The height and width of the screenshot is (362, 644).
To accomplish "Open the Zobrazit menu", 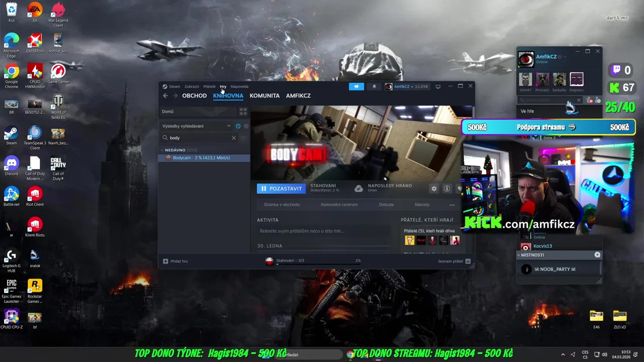I will pyautogui.click(x=192, y=86).
